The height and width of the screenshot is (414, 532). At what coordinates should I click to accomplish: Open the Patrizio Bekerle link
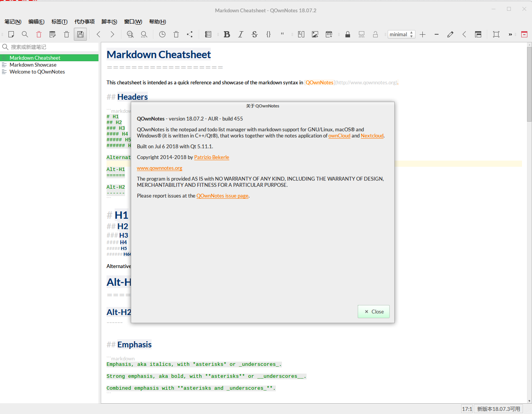[212, 157]
